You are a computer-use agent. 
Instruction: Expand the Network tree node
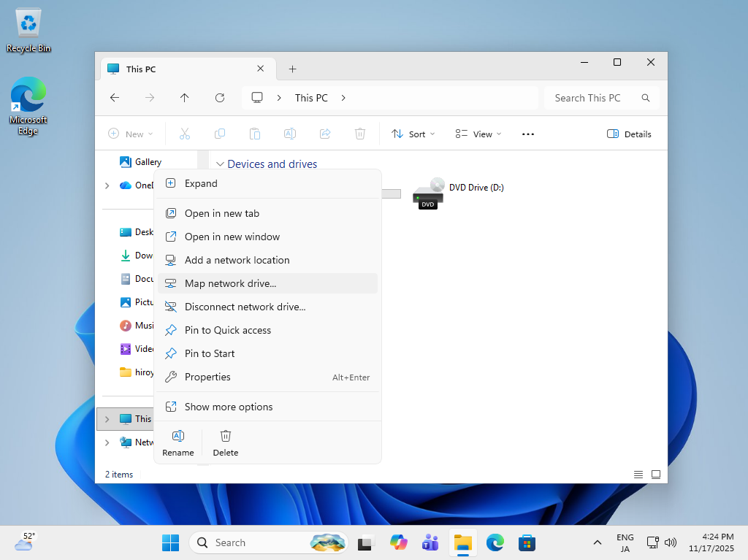point(107,442)
